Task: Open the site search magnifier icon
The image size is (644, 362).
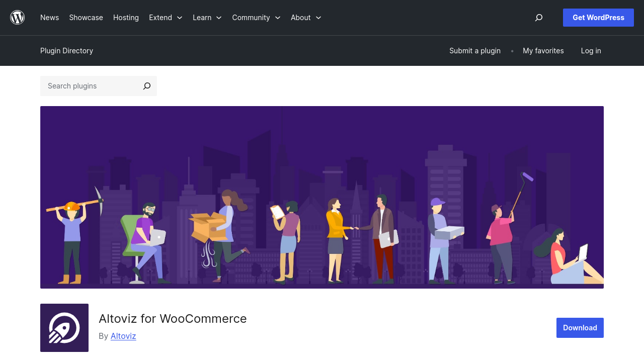Action: [x=539, y=18]
